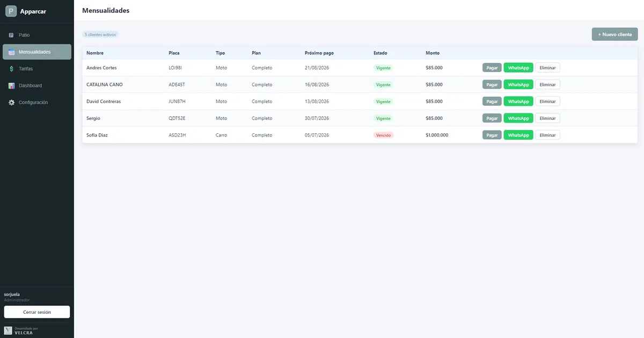Open the Patio section
The height and width of the screenshot is (338, 644).
[x=37, y=35]
